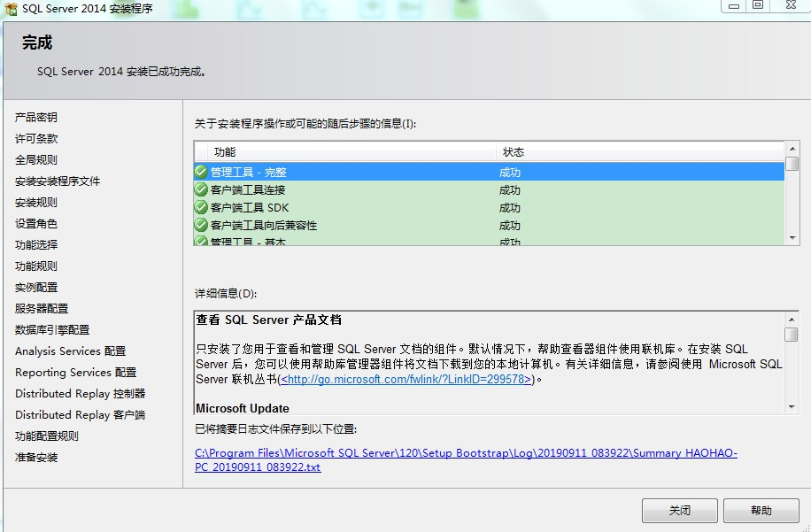Click green check icon beside 管理工具 - 完整
The width and height of the screenshot is (811, 532).
(x=201, y=172)
